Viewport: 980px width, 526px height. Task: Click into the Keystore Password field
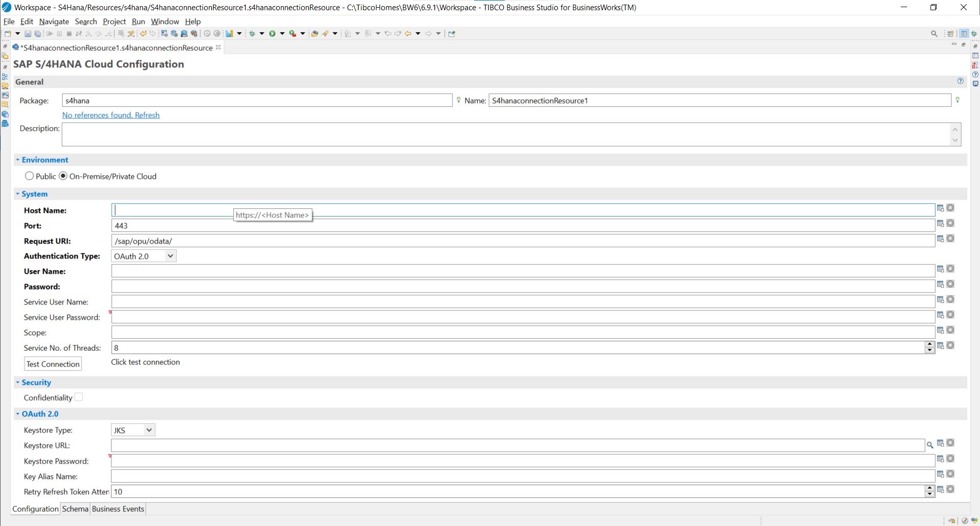(523, 461)
